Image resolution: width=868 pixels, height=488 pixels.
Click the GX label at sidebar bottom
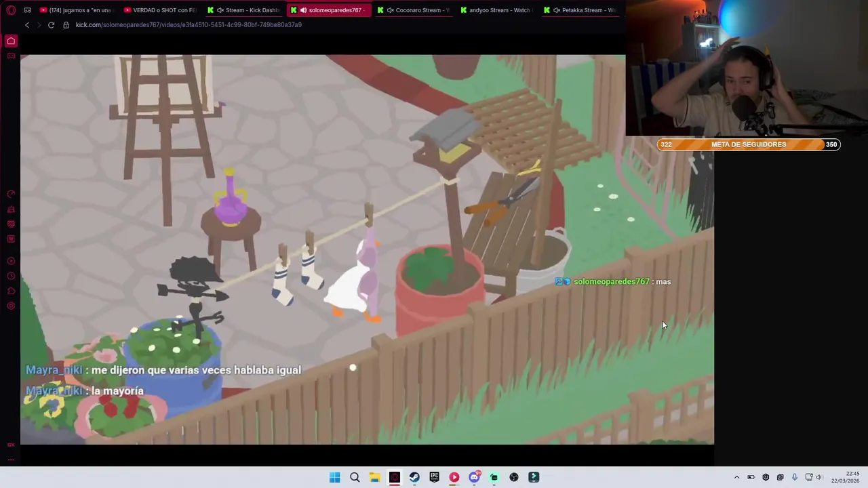pos(11,445)
